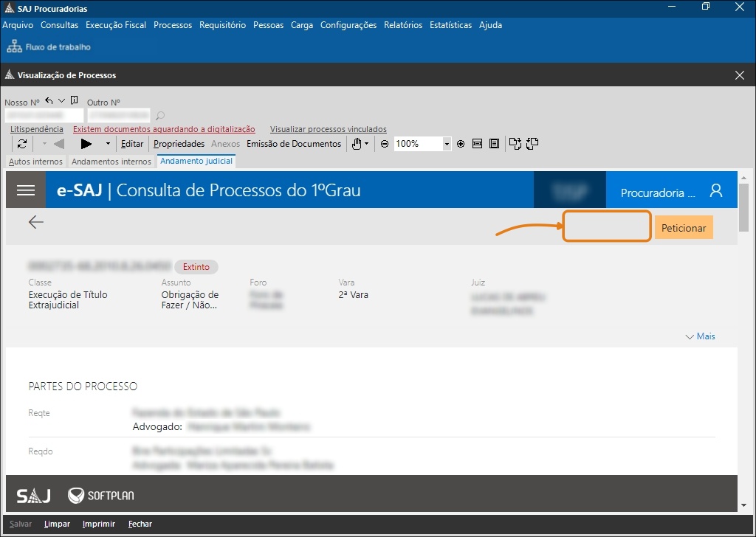Screen dimensions: 756x537
Task: Click the zoom out minus icon
Action: [385, 144]
